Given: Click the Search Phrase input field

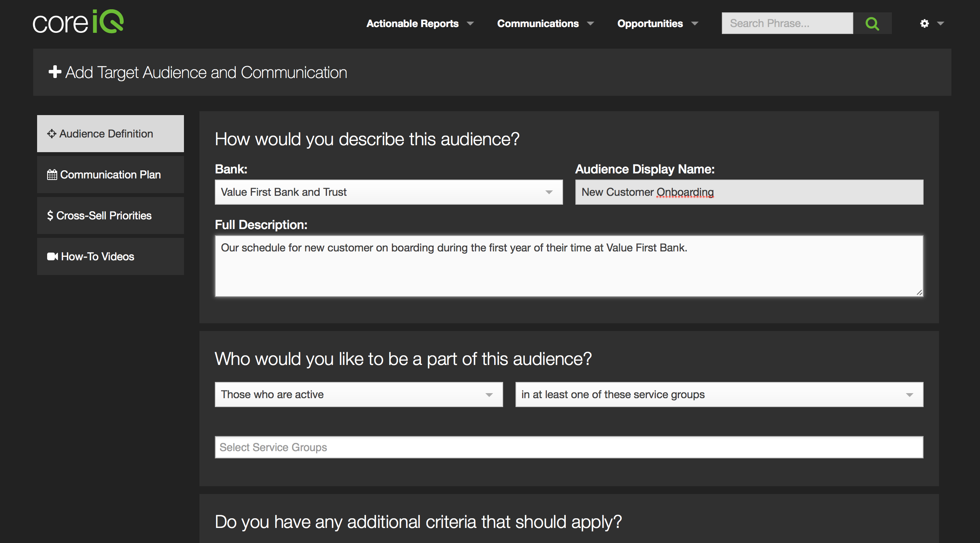Looking at the screenshot, I should (x=787, y=24).
